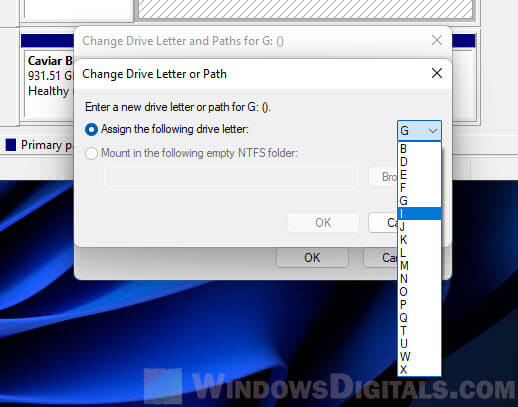Click the '931.51 G' size text in Disk Management
The height and width of the screenshot is (407, 518).
(50, 76)
